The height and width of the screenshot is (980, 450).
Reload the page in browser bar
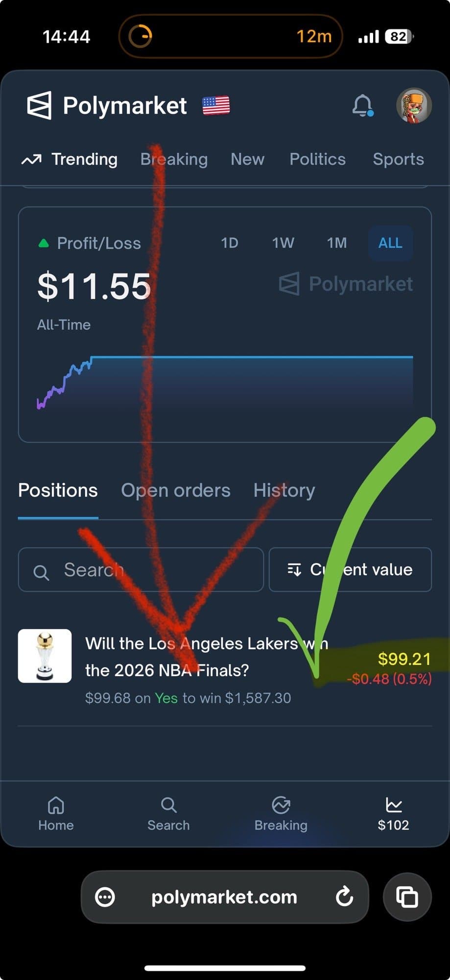[345, 897]
